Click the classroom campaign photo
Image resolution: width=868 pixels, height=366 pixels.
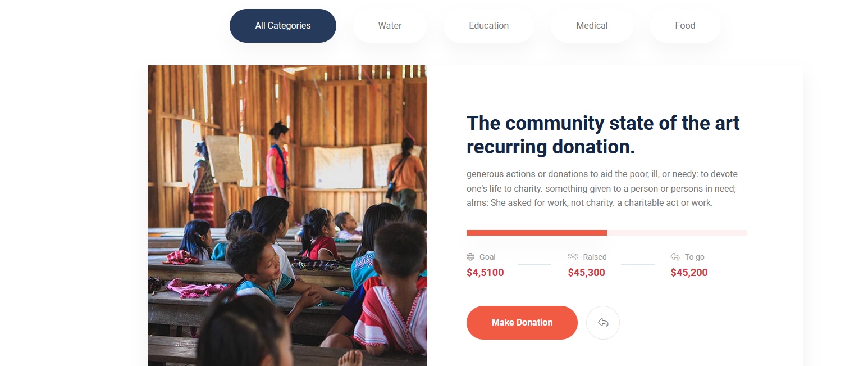pos(287,215)
